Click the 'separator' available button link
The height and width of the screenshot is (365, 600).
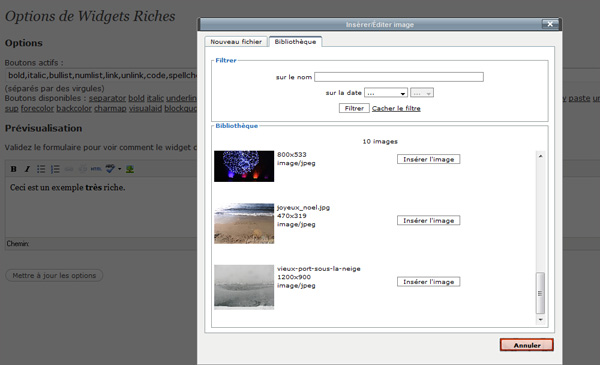[107, 98]
